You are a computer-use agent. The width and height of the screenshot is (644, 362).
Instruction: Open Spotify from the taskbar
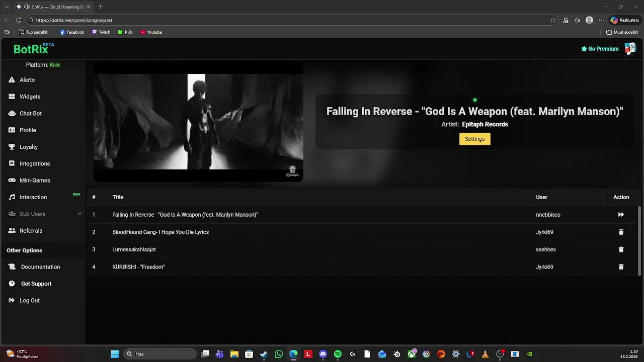pyautogui.click(x=338, y=354)
